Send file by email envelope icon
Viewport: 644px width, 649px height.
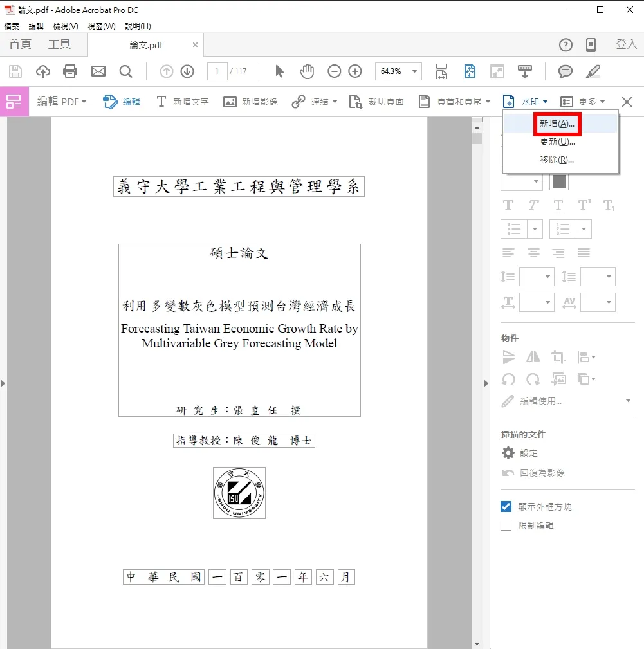(98, 71)
